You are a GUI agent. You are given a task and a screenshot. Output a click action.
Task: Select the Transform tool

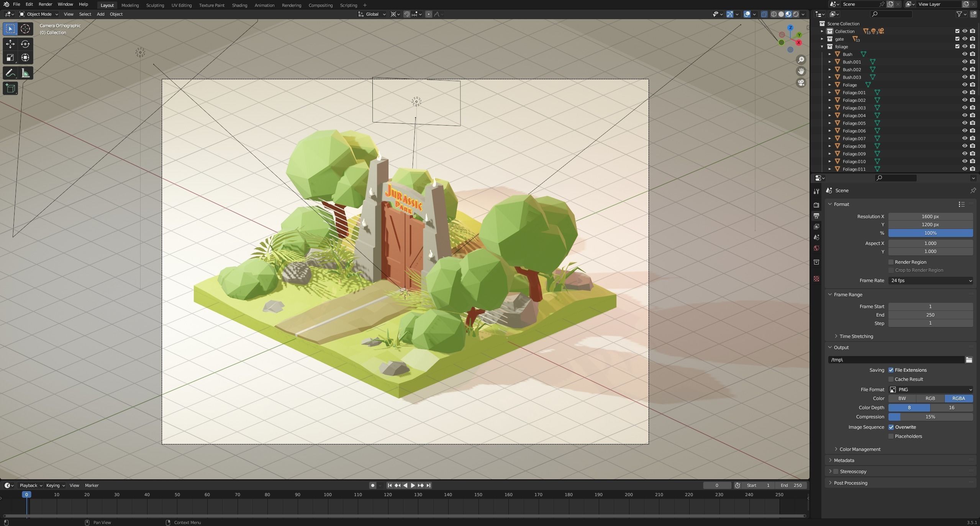click(25, 58)
